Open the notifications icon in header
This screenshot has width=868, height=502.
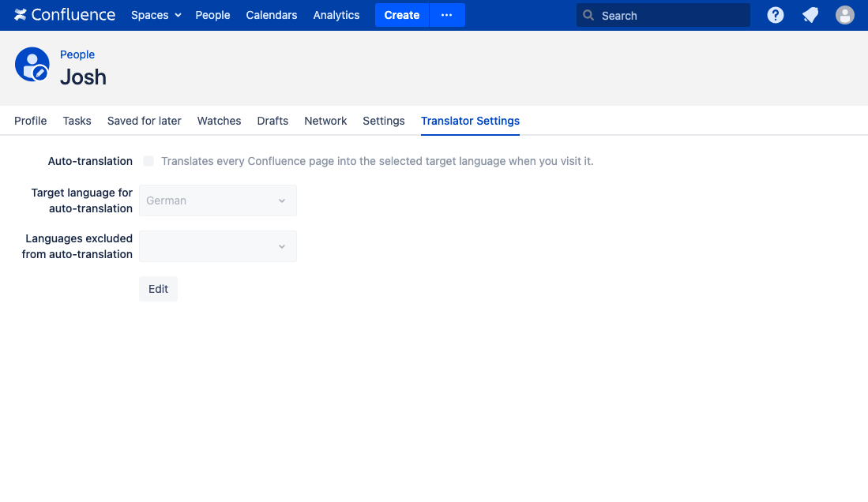tap(810, 15)
